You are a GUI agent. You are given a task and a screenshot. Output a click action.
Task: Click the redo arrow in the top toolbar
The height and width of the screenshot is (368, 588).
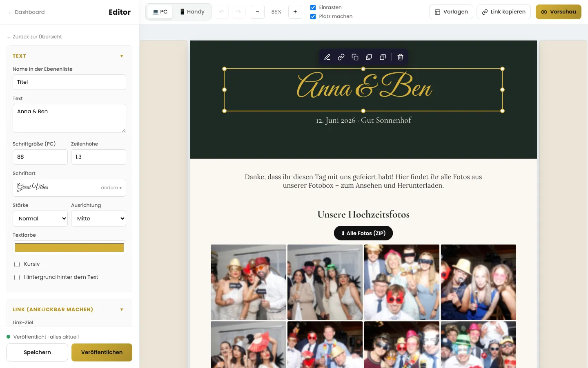click(239, 12)
